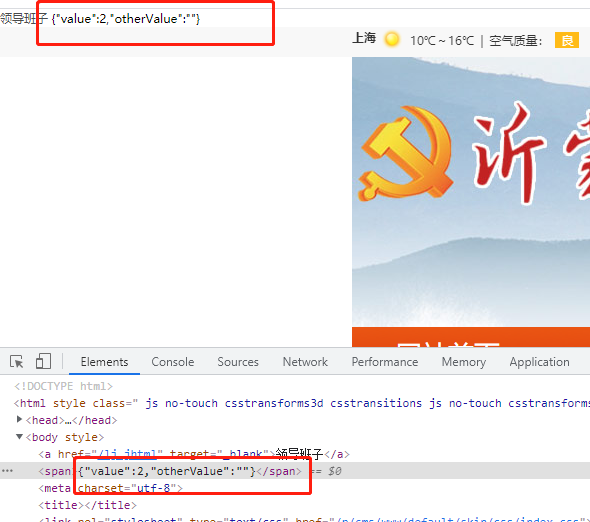Click the /lj.jhtml href in anchor tag
This screenshot has height=522, width=590.
tap(127, 454)
